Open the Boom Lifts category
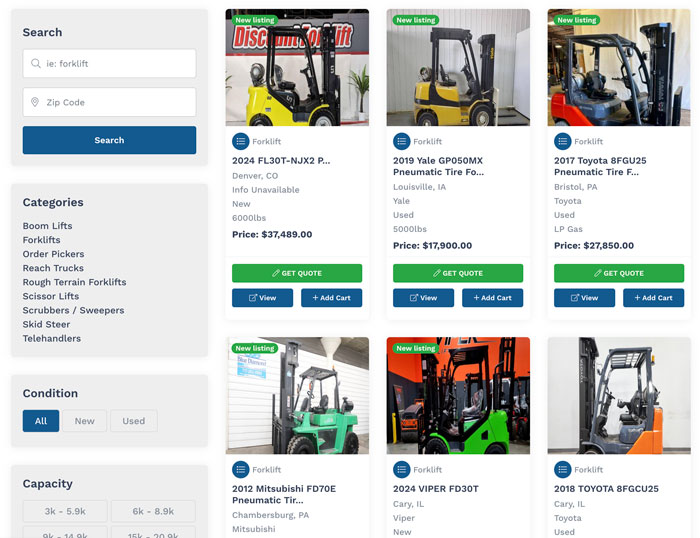Image resolution: width=700 pixels, height=538 pixels. click(47, 226)
